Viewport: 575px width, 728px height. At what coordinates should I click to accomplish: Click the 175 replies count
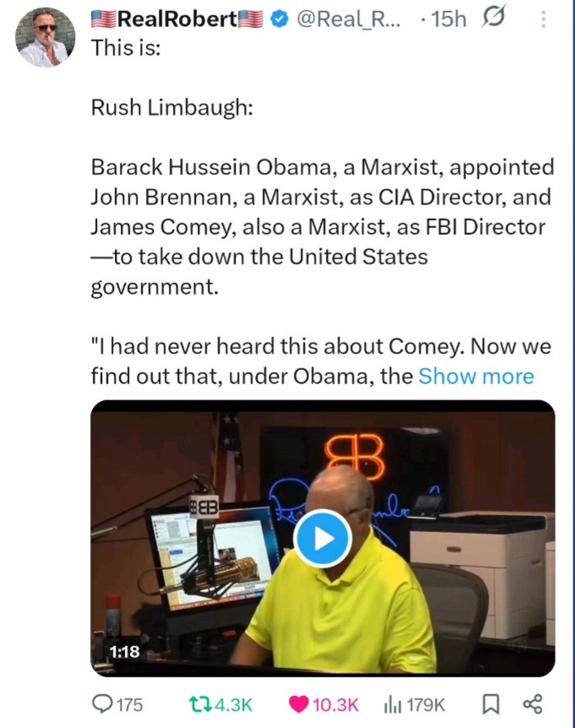[x=128, y=704]
